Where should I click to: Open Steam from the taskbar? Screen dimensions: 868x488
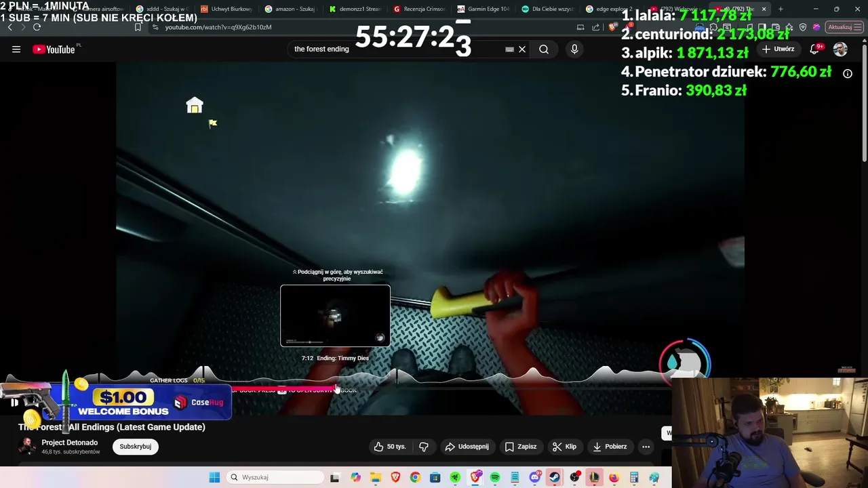tap(555, 478)
